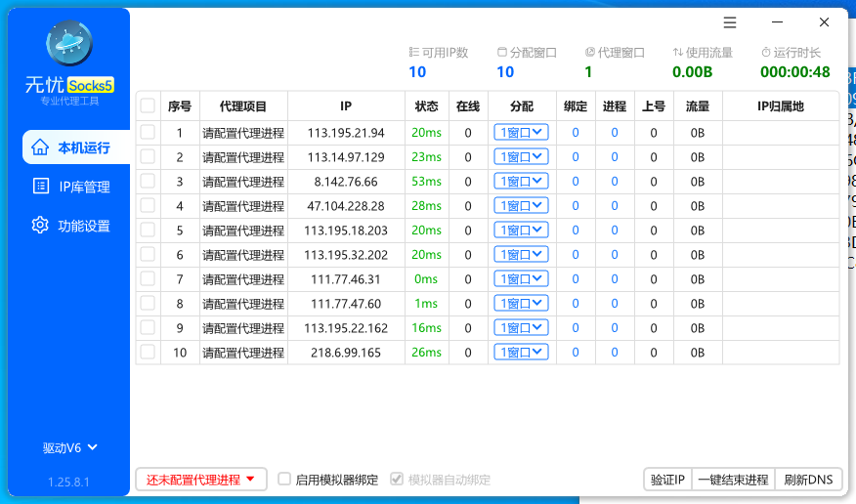Open the 1窗口 dropdown in row 1

[x=522, y=133]
